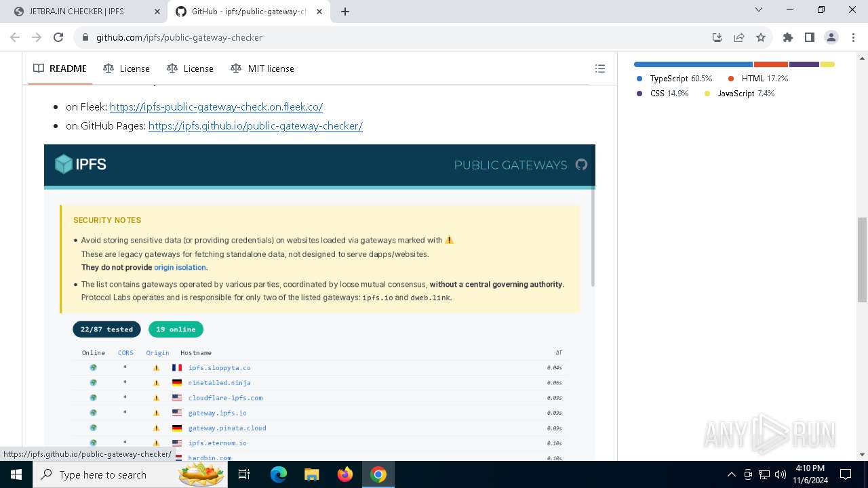Image resolution: width=868 pixels, height=488 pixels.
Task: Open the notification center icon
Action: (x=846, y=474)
